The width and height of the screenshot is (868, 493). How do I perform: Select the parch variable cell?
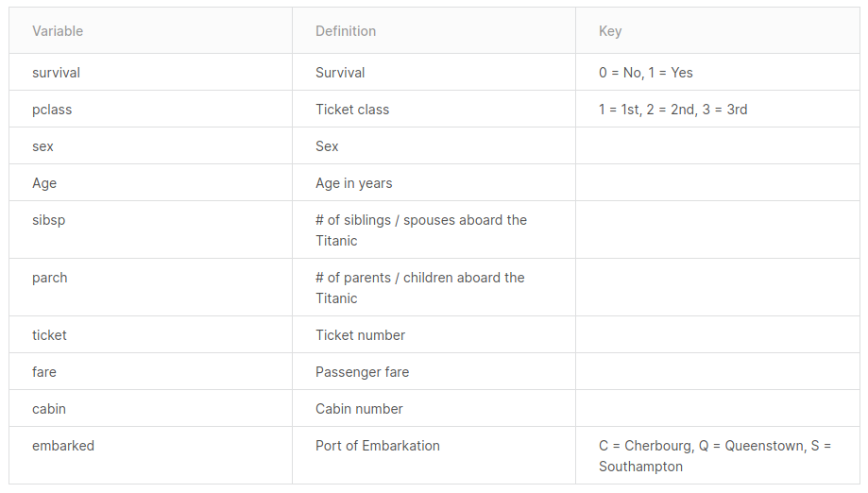pos(150,288)
